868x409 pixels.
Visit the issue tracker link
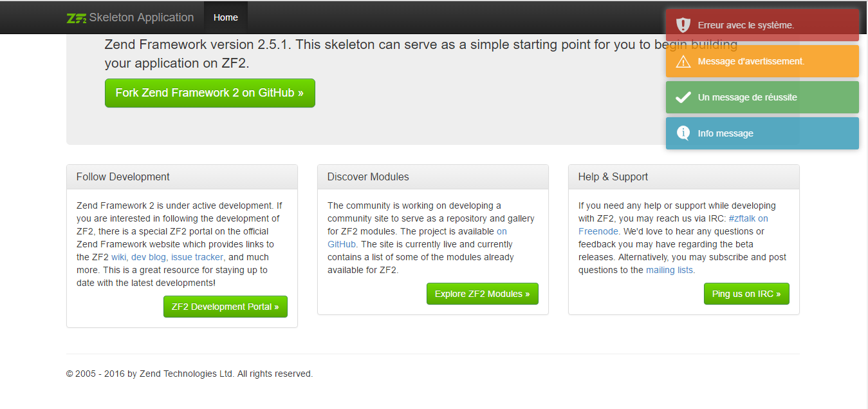[x=197, y=257]
